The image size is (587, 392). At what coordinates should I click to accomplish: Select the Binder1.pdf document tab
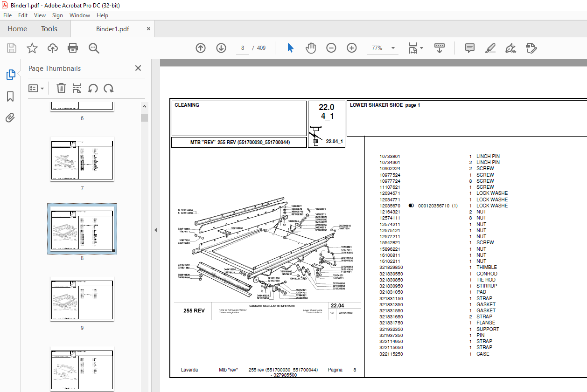pos(112,29)
